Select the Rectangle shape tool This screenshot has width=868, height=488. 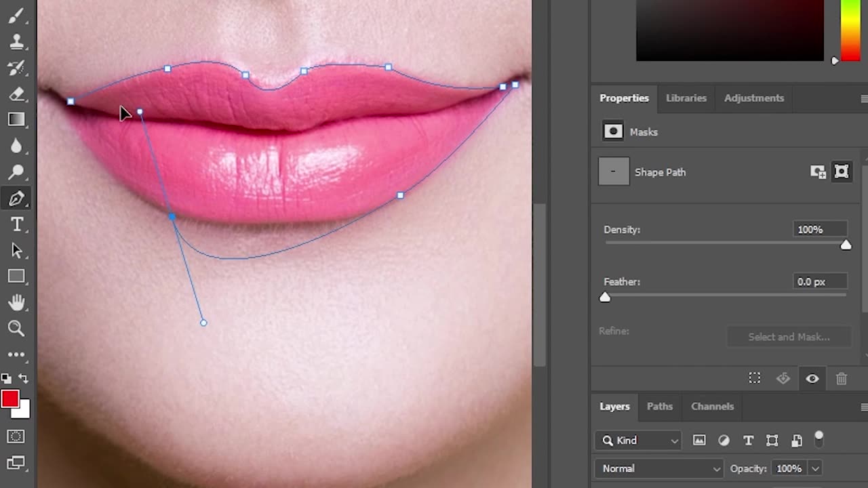[16, 277]
